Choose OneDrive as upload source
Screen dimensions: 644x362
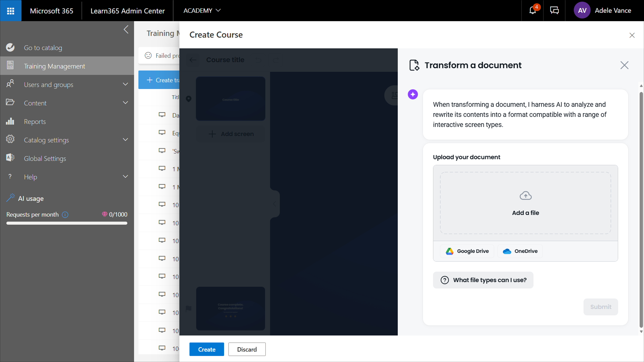click(x=520, y=251)
